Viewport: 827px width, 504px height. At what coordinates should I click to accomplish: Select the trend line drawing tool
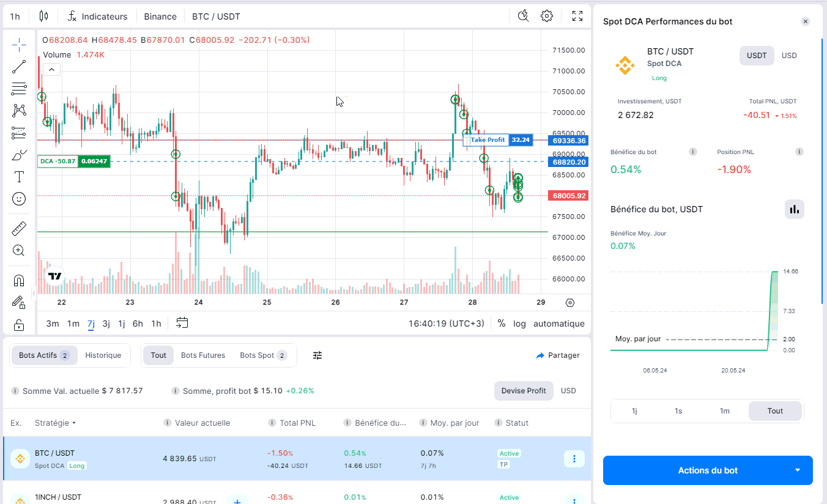pyautogui.click(x=19, y=67)
